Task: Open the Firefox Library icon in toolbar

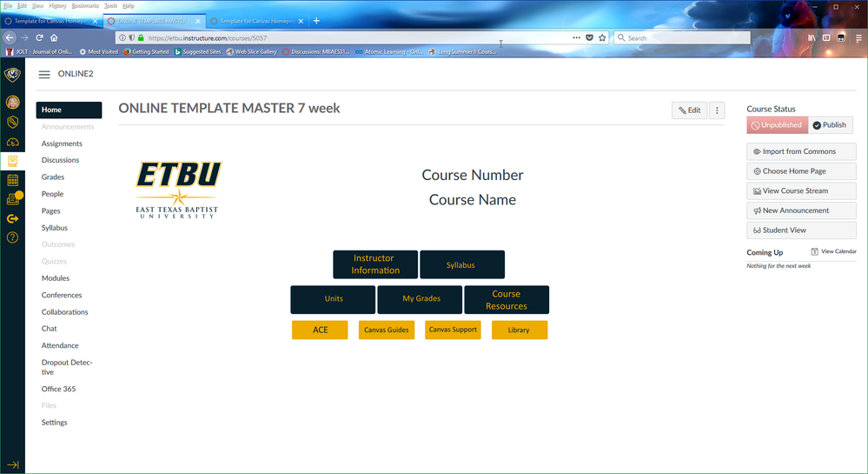Action: click(x=812, y=37)
